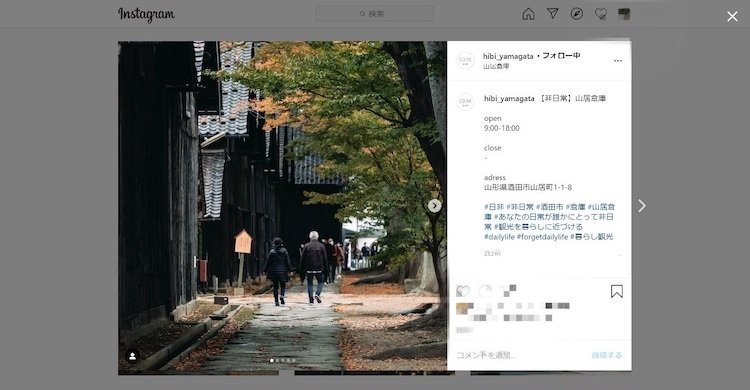
Task: Click the 2日前 timestamp
Action: [x=492, y=253]
